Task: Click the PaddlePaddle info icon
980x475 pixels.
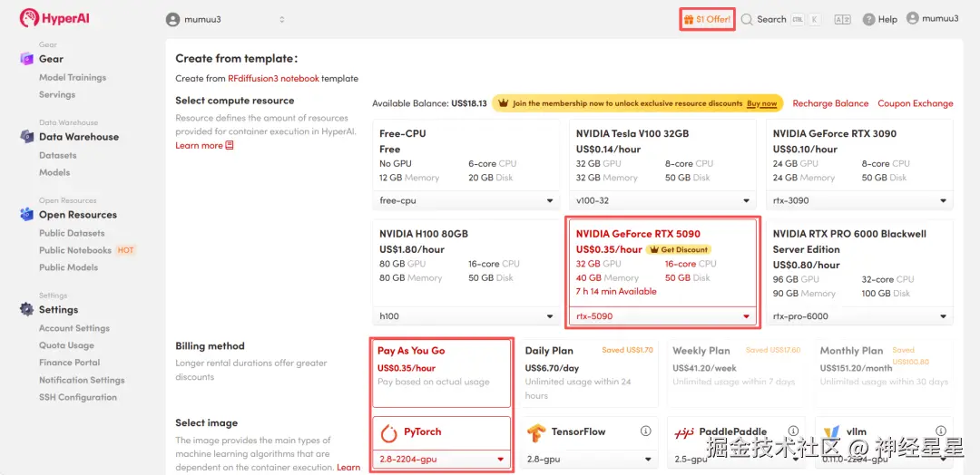Action: [x=794, y=431]
